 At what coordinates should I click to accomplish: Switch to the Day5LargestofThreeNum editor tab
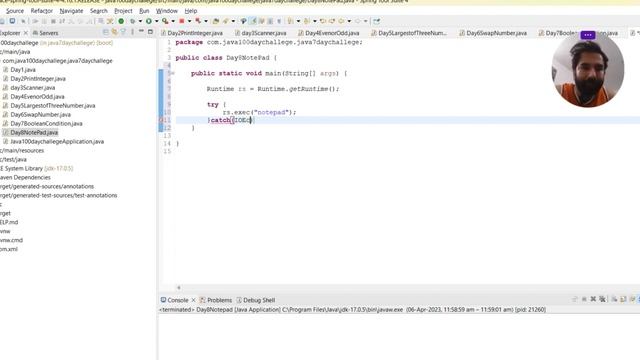pyautogui.click(x=409, y=33)
